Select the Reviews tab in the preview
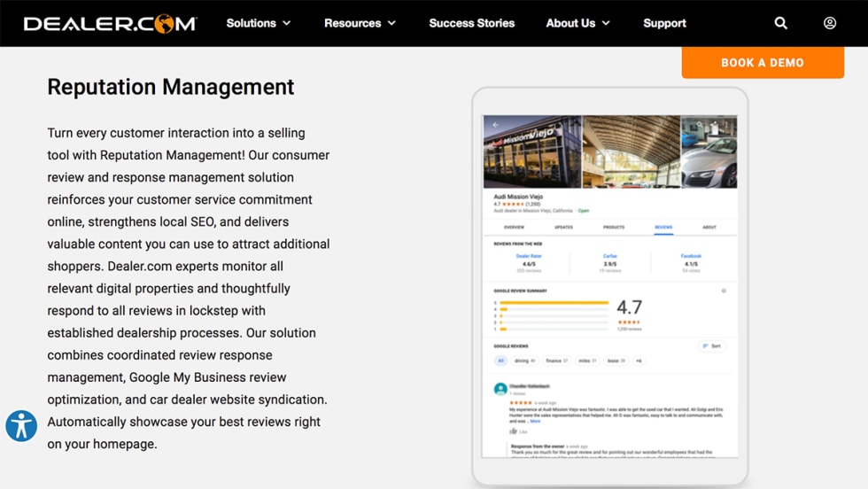The height and width of the screenshot is (489, 868). 663,227
